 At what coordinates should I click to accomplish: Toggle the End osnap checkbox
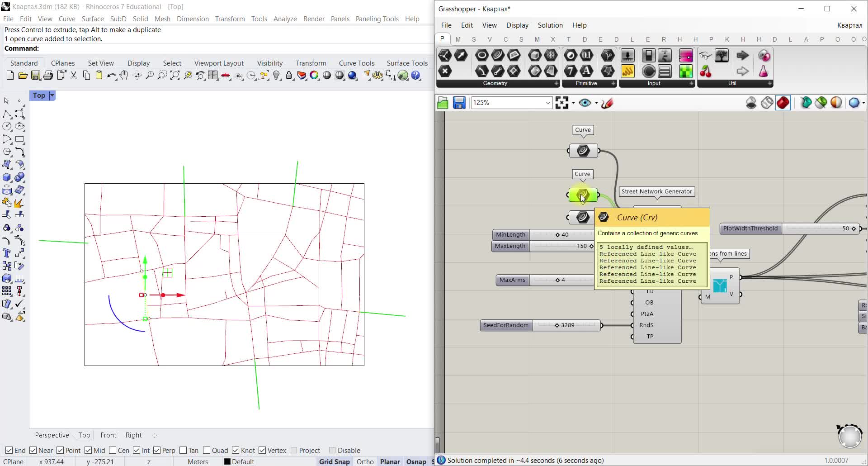9,450
